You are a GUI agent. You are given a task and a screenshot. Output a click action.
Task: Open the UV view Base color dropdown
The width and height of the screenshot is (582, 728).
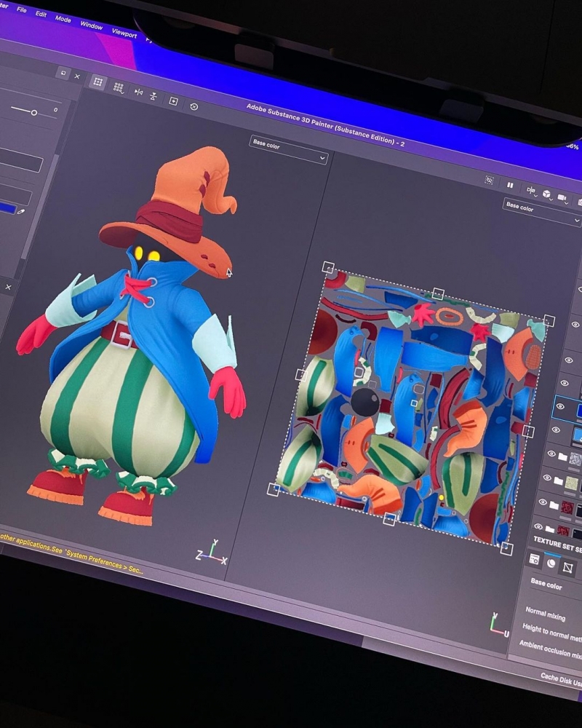pyautogui.click(x=541, y=211)
